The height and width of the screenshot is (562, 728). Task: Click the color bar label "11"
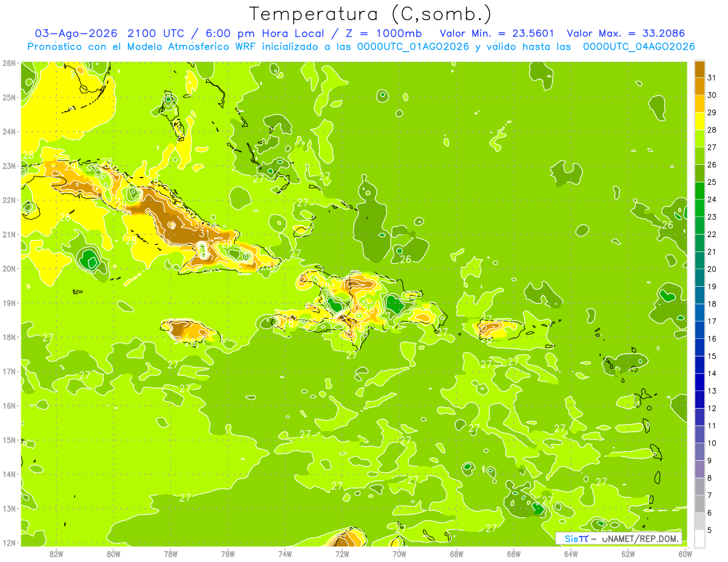pos(712,426)
